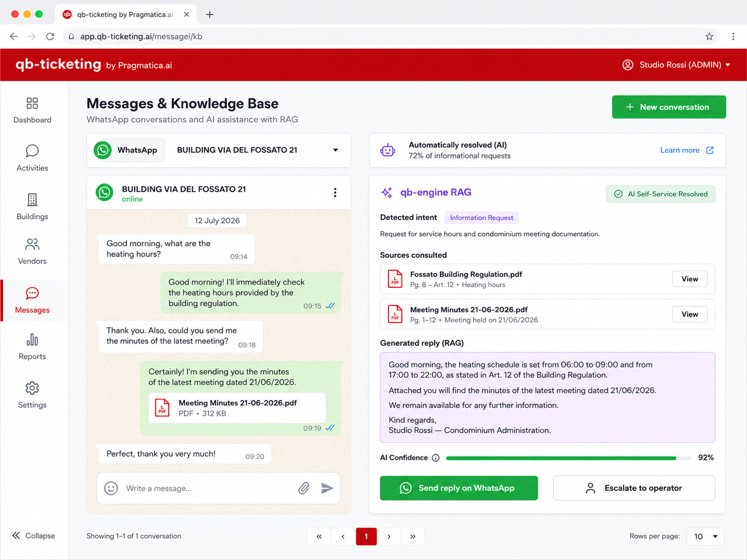Screen dimensions: 747x560
Task: Open chat header three-dots menu
Action: [x=335, y=192]
